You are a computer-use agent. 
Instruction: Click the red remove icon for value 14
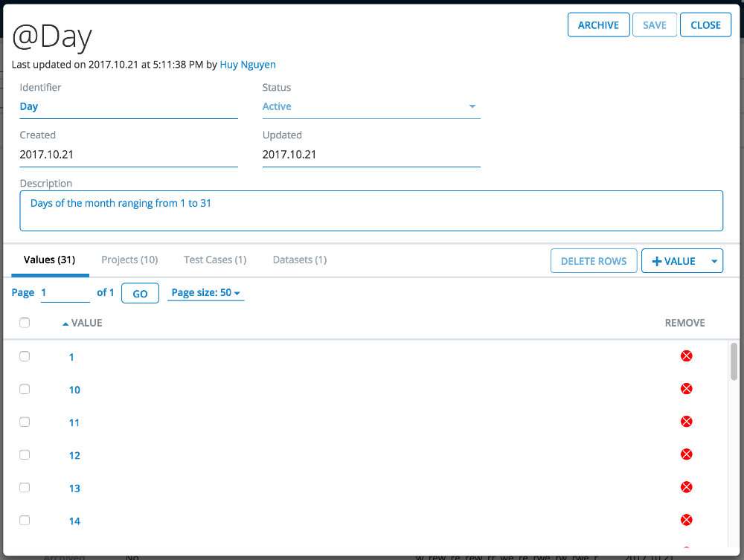click(x=686, y=520)
